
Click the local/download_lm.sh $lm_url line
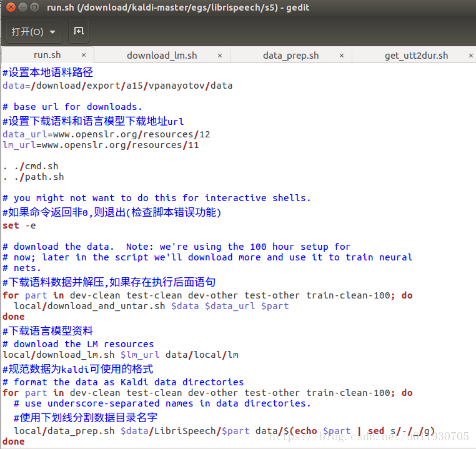121,355
